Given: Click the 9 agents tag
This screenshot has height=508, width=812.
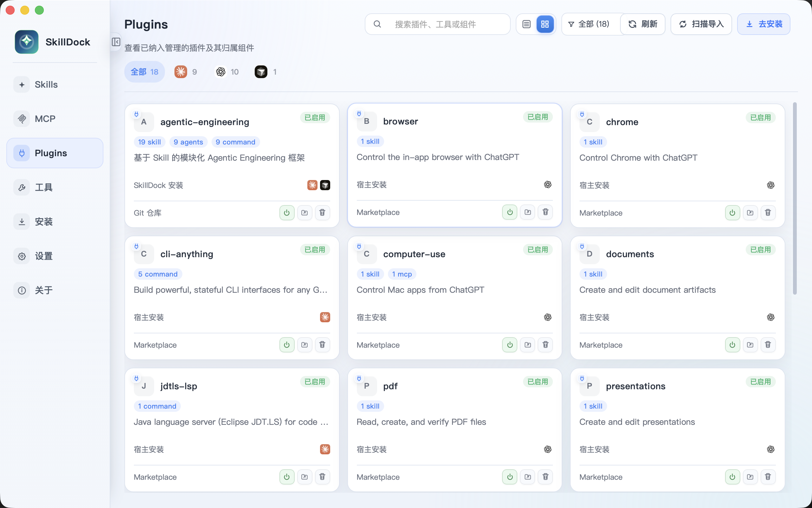Looking at the screenshot, I should (x=188, y=142).
